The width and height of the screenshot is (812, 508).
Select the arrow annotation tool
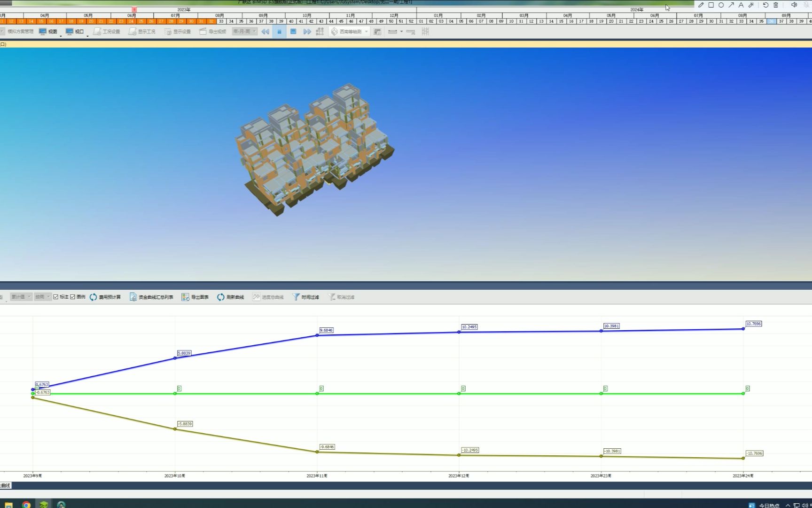click(731, 5)
